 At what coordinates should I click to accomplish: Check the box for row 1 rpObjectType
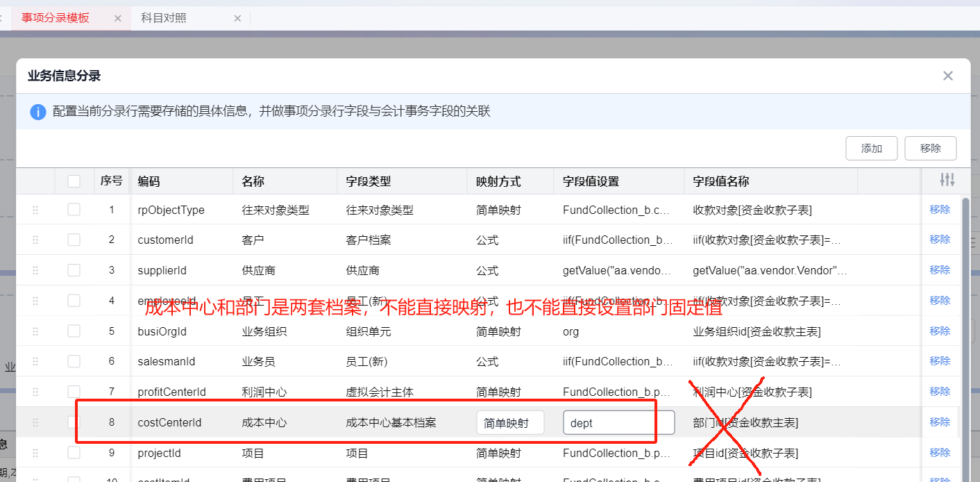pyautogui.click(x=74, y=210)
